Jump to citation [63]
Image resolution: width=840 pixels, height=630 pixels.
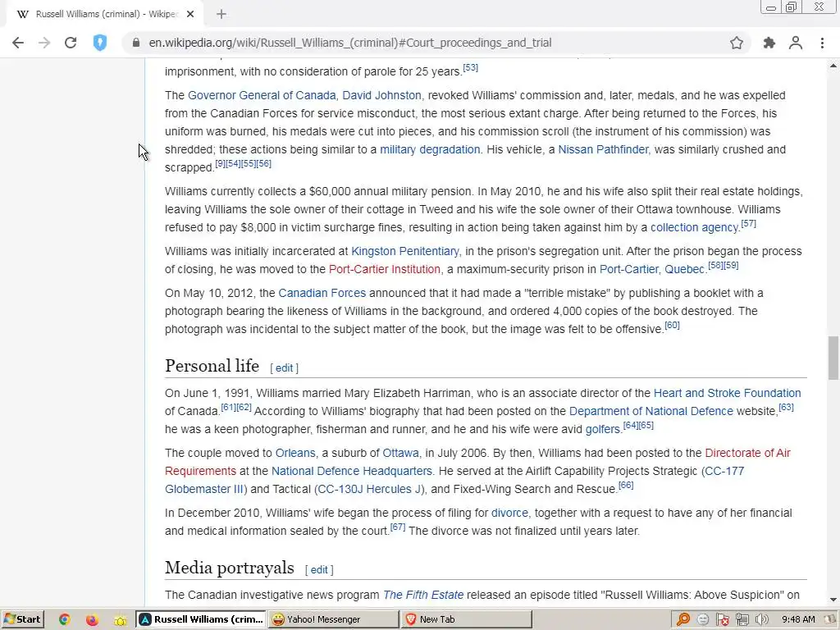[x=786, y=407]
